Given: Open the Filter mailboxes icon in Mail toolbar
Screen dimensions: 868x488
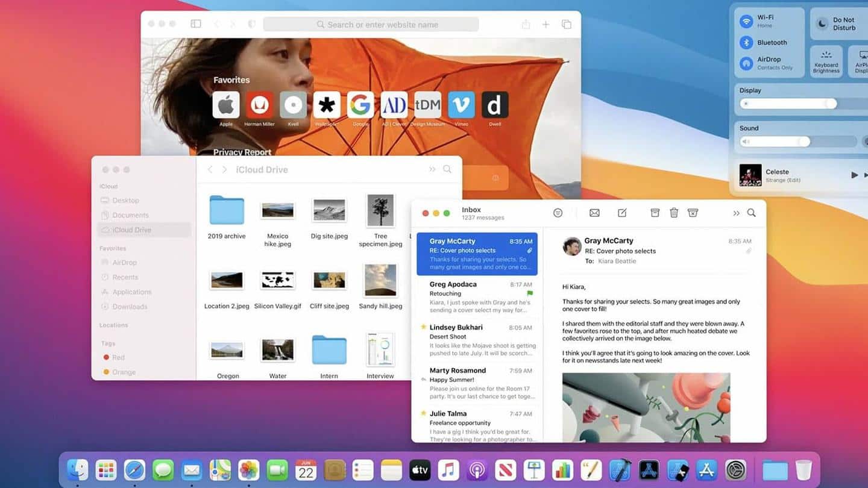Looking at the screenshot, I should click(558, 213).
